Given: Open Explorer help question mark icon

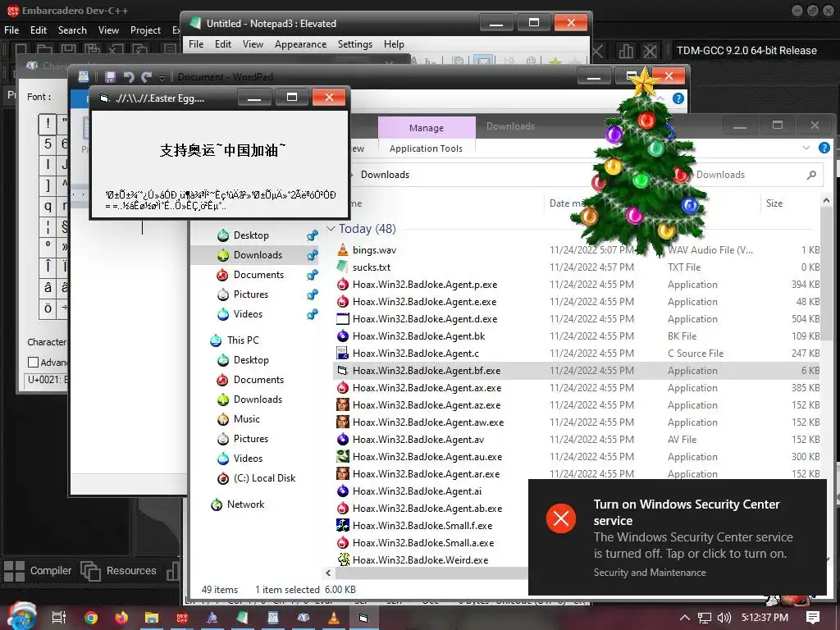Looking at the screenshot, I should click(824, 148).
